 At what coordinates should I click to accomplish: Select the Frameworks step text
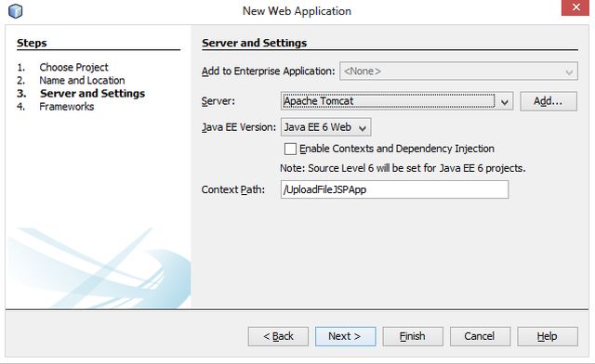[x=67, y=107]
